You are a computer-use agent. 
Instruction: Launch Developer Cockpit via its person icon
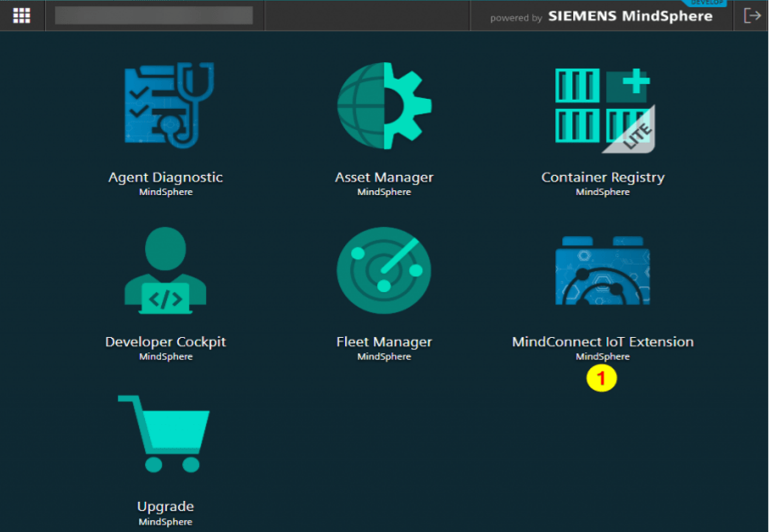(165, 270)
